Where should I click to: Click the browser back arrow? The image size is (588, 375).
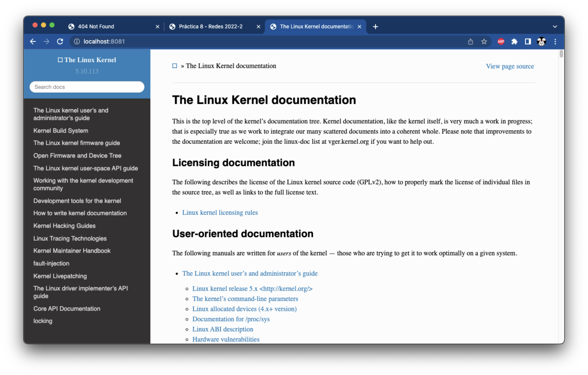click(33, 42)
